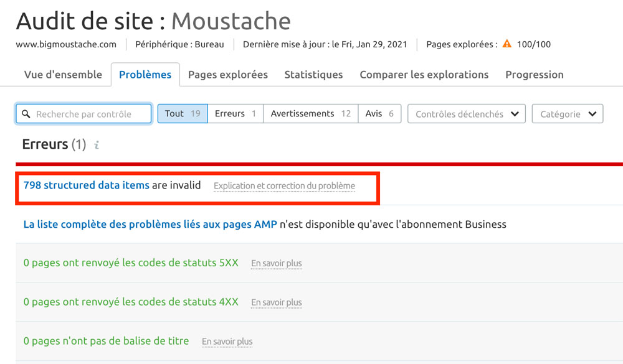Image resolution: width=623 pixels, height=364 pixels.
Task: Filter by Erreurs 1
Action: click(x=235, y=113)
